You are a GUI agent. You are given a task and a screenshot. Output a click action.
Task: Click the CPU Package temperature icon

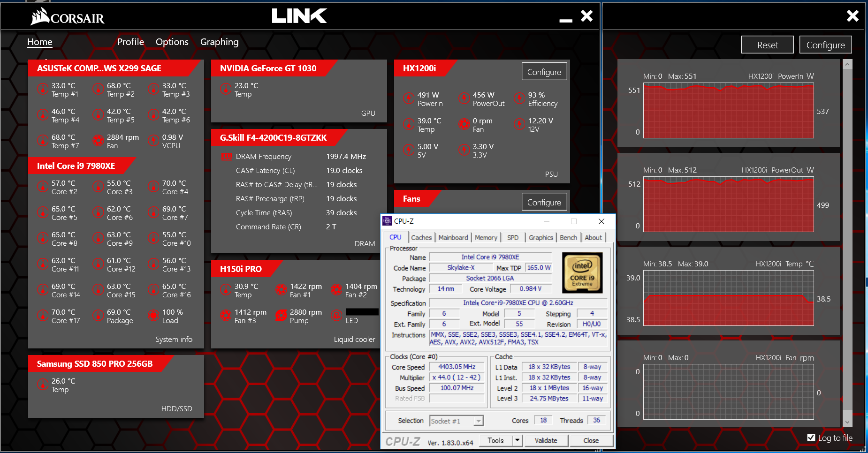[98, 316]
